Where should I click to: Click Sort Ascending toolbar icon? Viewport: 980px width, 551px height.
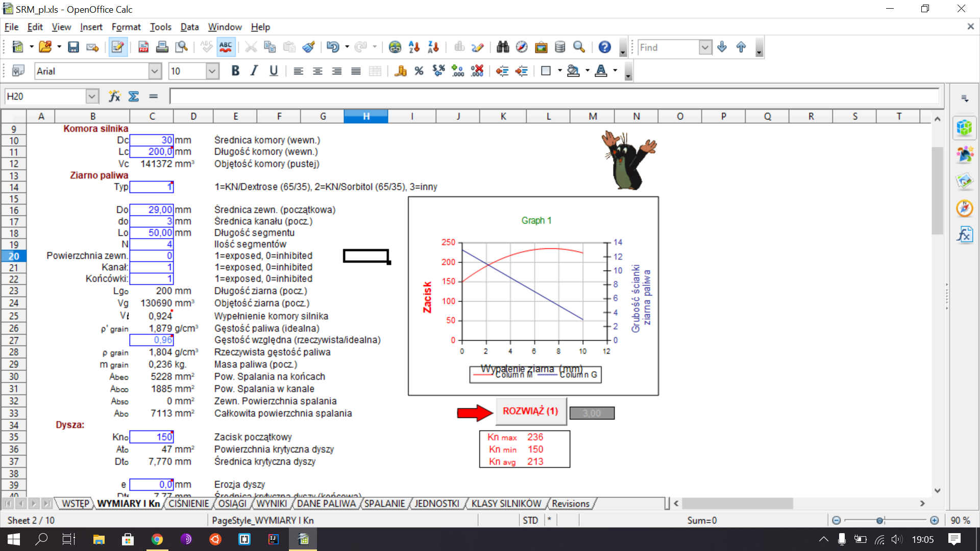(414, 47)
